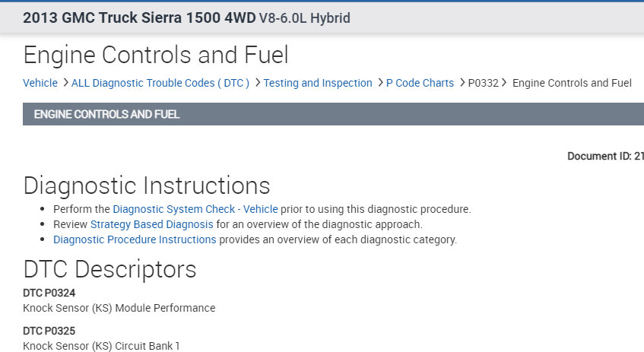Select the P0332 breadcrumb item
The image size is (644, 352).
[484, 83]
